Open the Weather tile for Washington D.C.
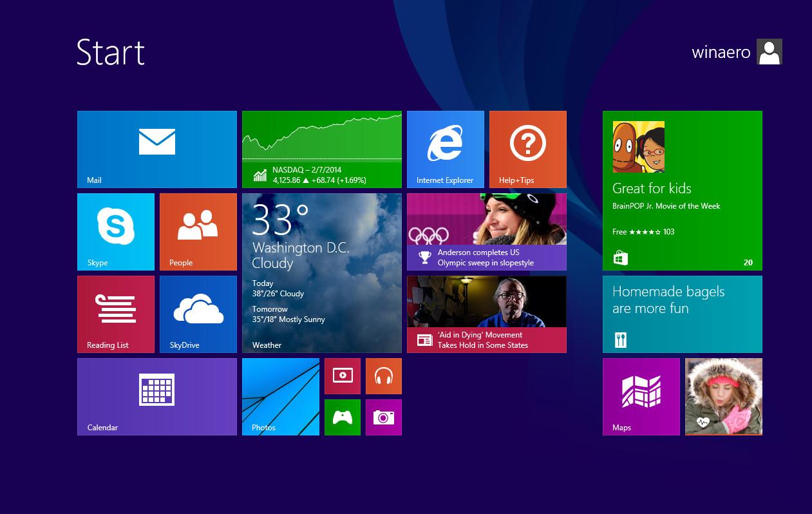The image size is (812, 514). coord(322,273)
